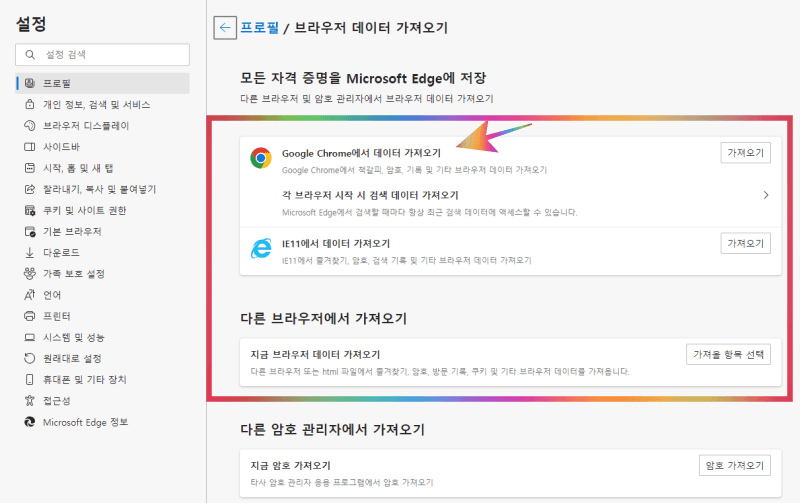Go to 시스템 및 성능 settings
800x503 pixels.
73,337
